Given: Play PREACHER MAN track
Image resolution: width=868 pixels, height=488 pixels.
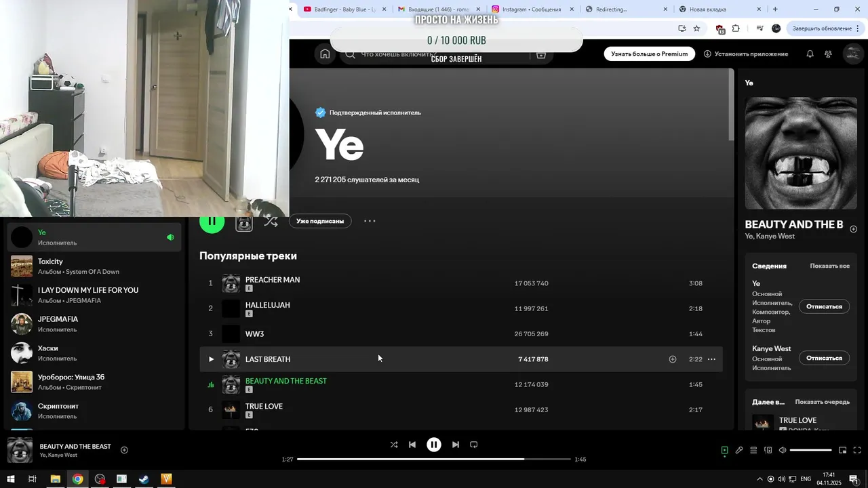Looking at the screenshot, I should click(x=461, y=283).
